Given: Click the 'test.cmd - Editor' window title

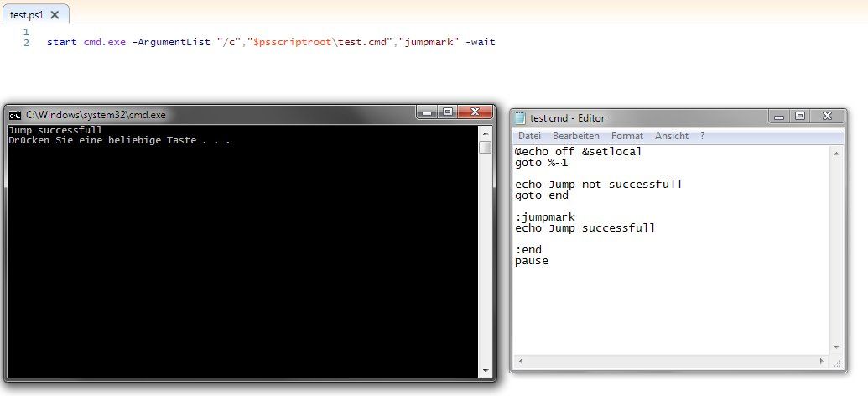Looking at the screenshot, I should pyautogui.click(x=568, y=118).
